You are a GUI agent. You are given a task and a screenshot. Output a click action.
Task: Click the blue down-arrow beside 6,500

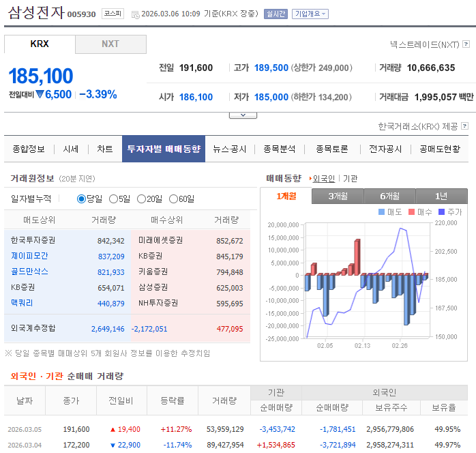pyautogui.click(x=40, y=95)
